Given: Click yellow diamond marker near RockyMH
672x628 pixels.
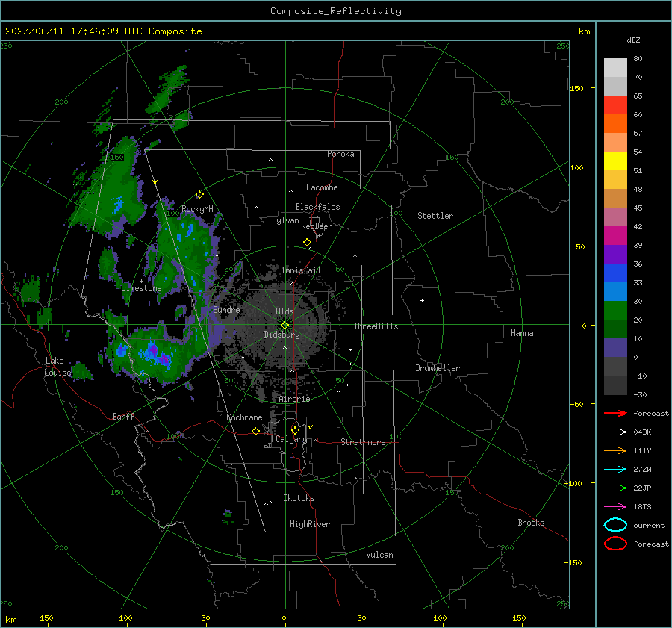Looking at the screenshot, I should tap(199, 195).
